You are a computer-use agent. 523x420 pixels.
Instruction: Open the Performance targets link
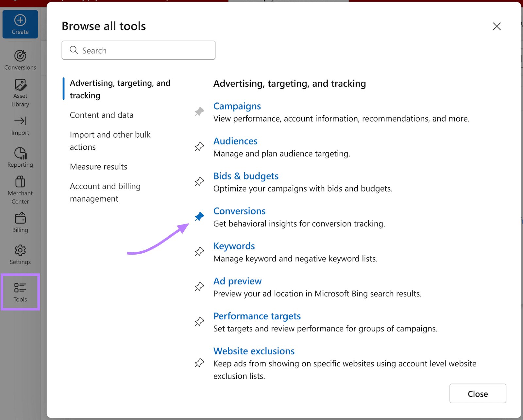pyautogui.click(x=257, y=316)
